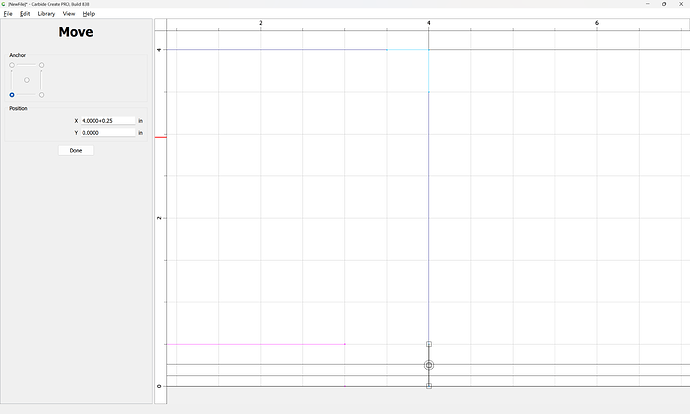Select the bottom-right anchor radio button
Viewport: 690px width, 414px height.
[41, 95]
